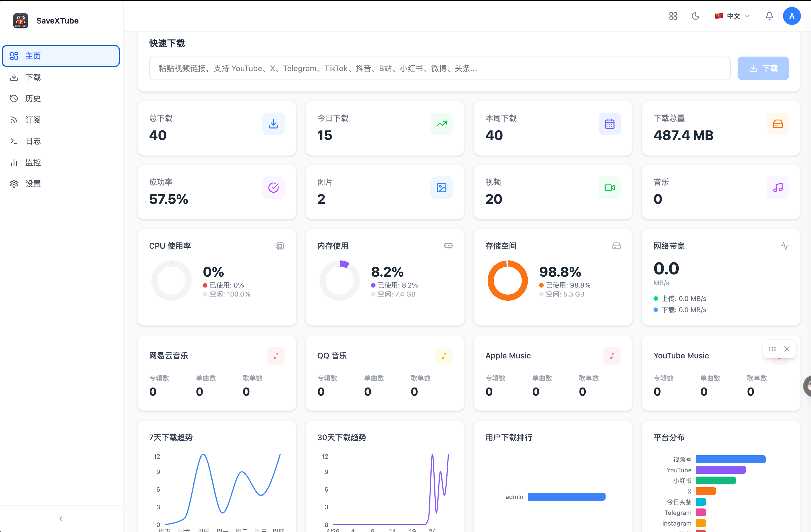811x532 pixels.
Task: Open 监控 in the sidebar
Action: pyautogui.click(x=61, y=162)
